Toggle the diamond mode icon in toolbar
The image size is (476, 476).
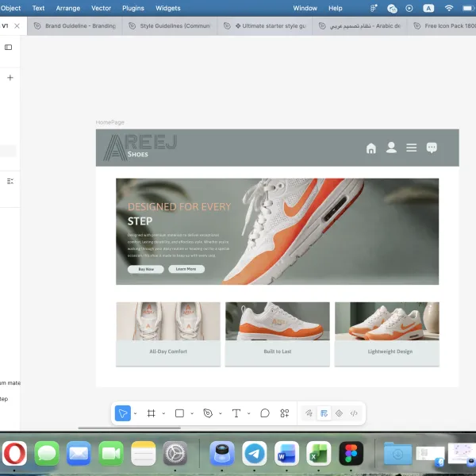tap(339, 413)
